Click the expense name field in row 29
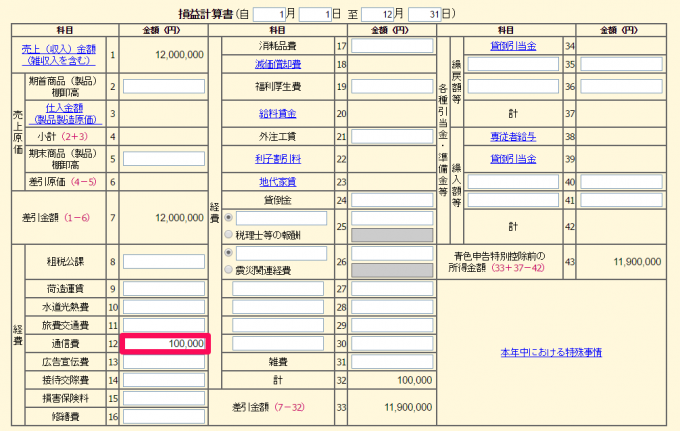680x431 pixels. point(278,325)
